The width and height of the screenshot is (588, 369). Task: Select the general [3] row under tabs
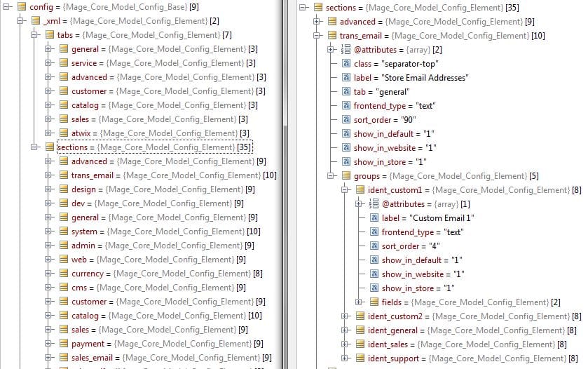[x=164, y=49]
